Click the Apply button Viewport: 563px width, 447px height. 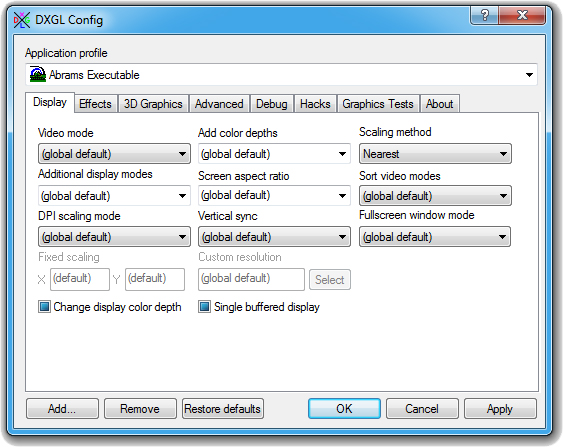(500, 409)
